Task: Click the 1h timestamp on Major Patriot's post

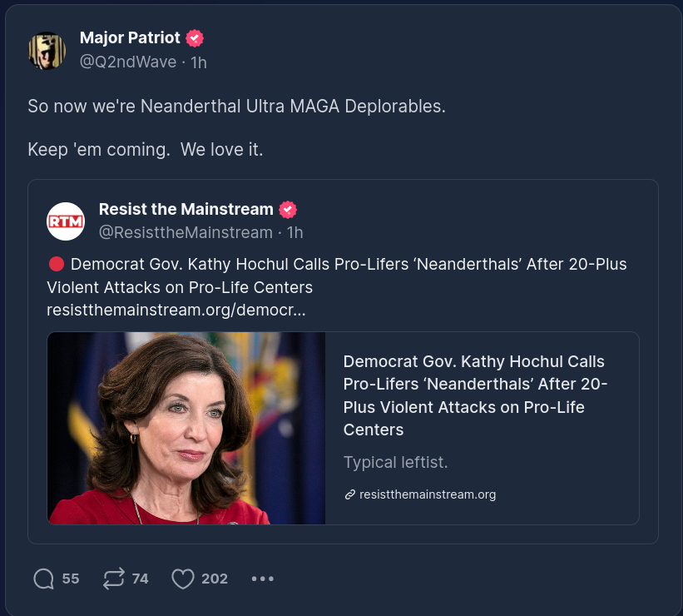Action: [198, 62]
